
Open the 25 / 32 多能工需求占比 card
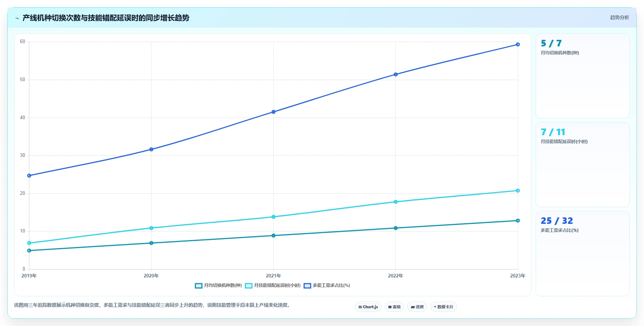583,254
